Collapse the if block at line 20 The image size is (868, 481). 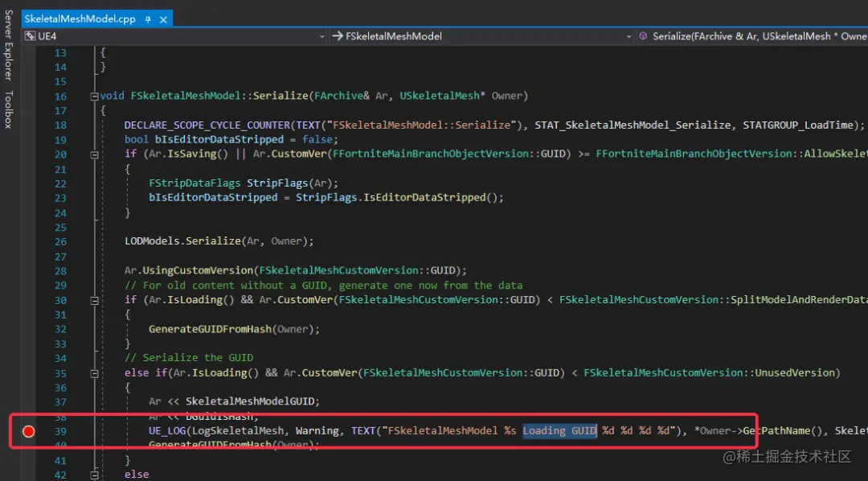click(x=94, y=154)
